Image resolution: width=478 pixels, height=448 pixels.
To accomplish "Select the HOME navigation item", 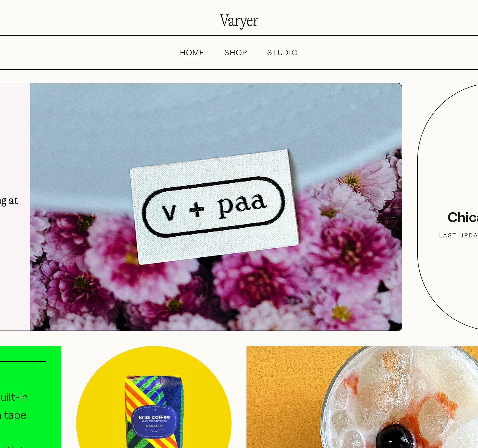I will pos(192,53).
